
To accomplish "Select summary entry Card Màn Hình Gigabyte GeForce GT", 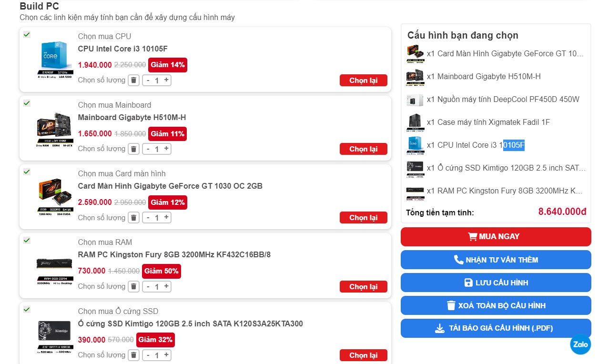I will pyautogui.click(x=505, y=53).
